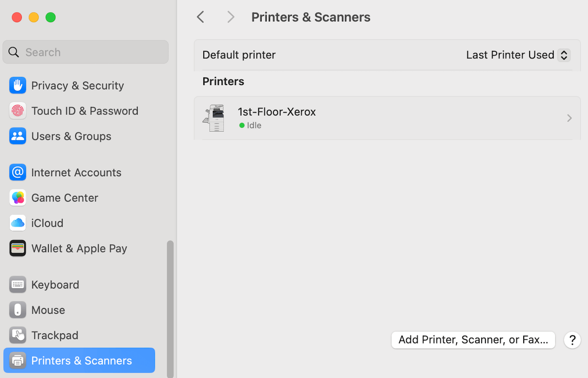This screenshot has height=378, width=588.
Task: Expand 1st-Floor-Xerox details chevron
Action: coord(569,118)
